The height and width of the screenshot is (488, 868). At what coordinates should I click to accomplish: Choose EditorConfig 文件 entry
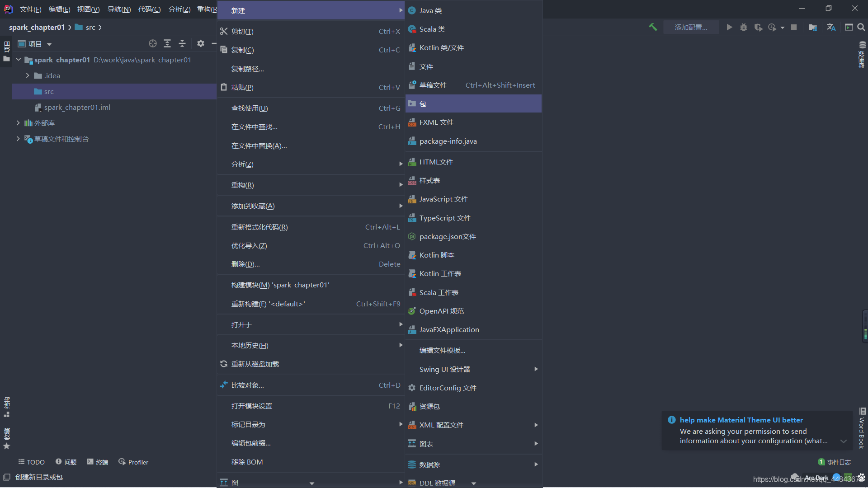pyautogui.click(x=473, y=388)
